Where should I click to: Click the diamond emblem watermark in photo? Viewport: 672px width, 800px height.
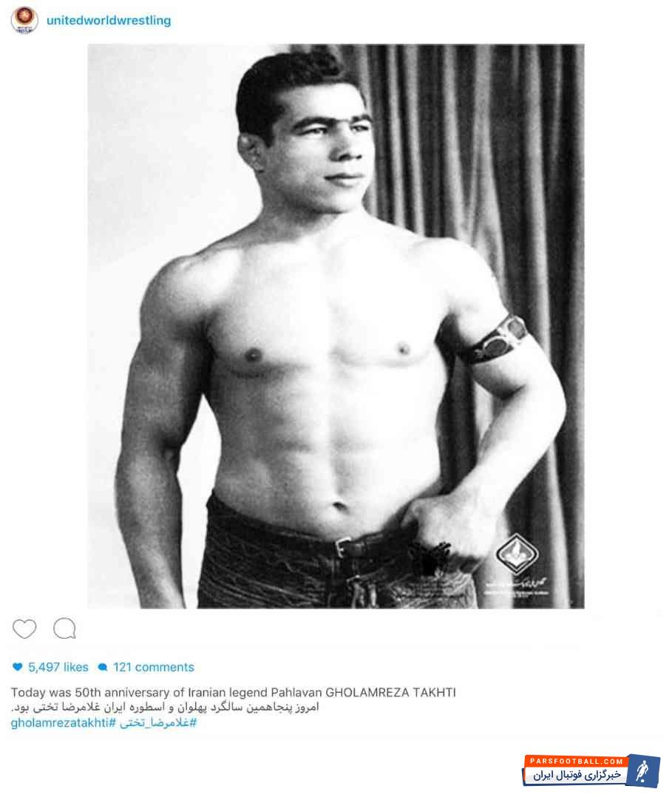pos(517,553)
